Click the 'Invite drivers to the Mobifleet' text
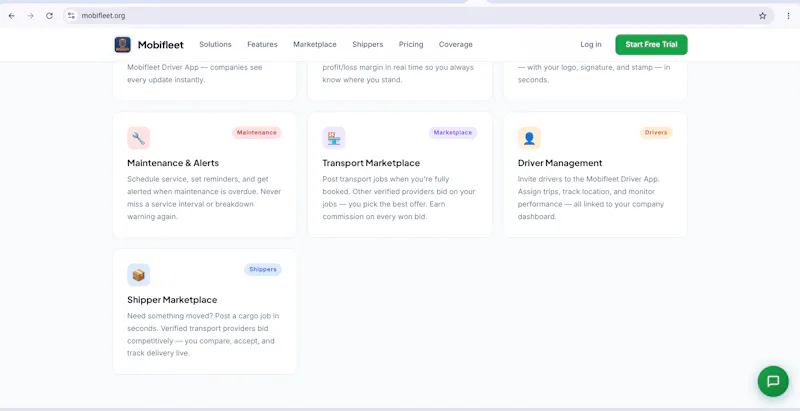This screenshot has width=800, height=411. click(x=591, y=198)
